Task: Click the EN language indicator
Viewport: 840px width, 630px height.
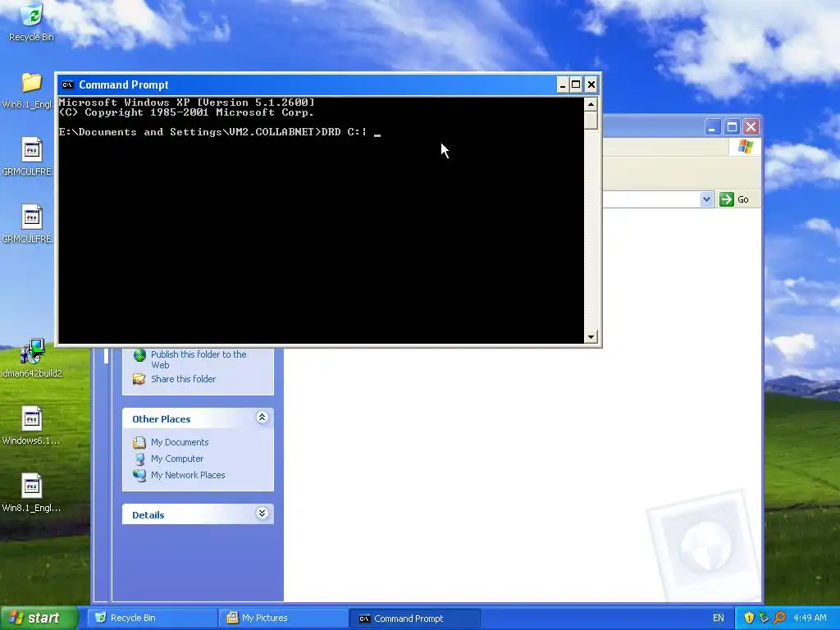Action: [719, 618]
